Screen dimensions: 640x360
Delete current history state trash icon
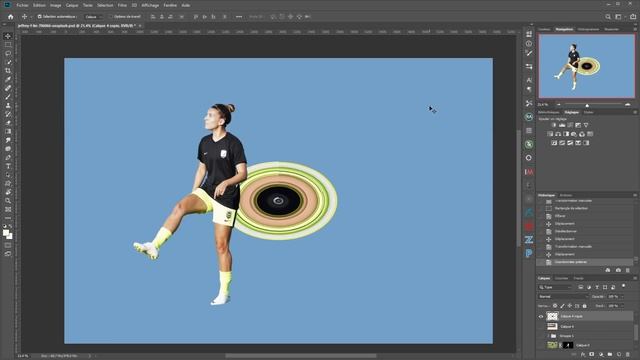click(x=628, y=270)
